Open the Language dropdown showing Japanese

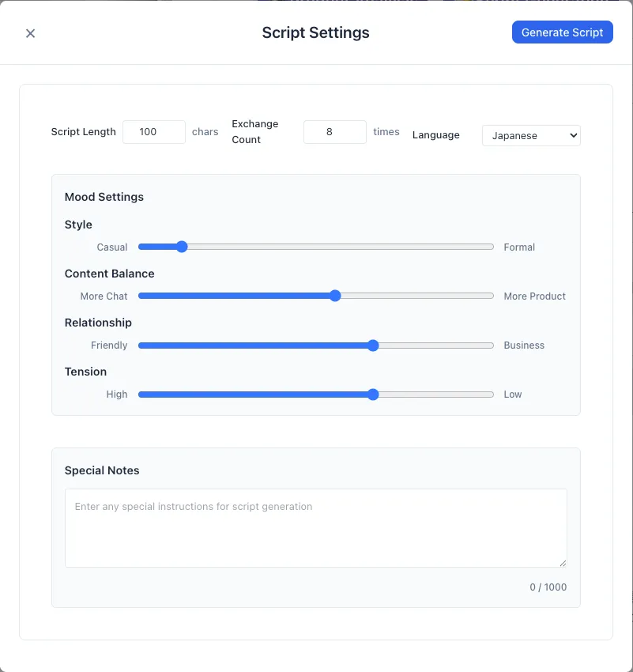coord(531,136)
